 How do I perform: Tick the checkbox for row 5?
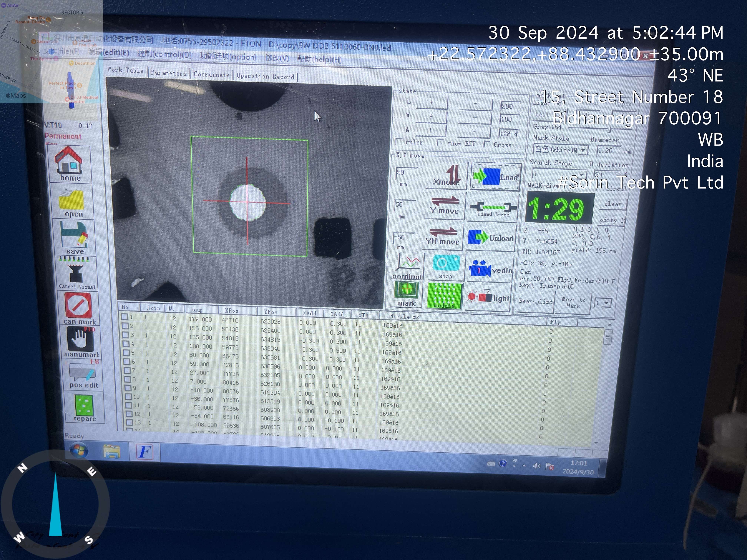(x=127, y=353)
